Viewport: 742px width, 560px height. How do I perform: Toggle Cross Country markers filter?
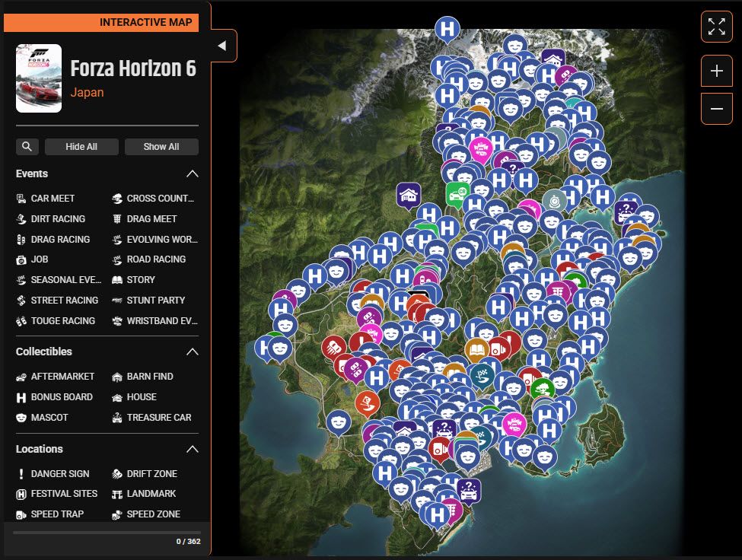point(153,198)
